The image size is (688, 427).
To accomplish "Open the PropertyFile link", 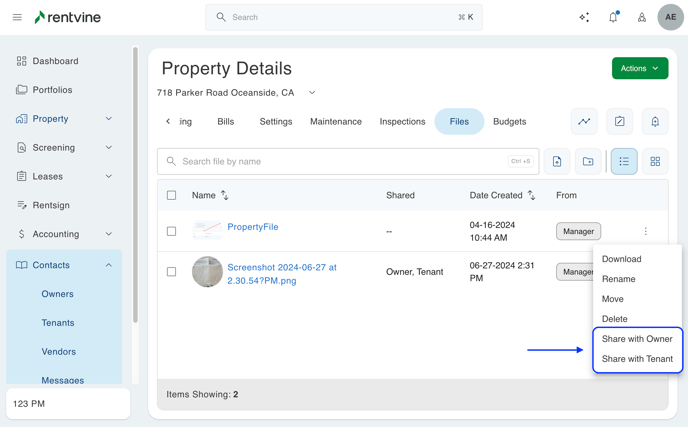I will 252,227.
